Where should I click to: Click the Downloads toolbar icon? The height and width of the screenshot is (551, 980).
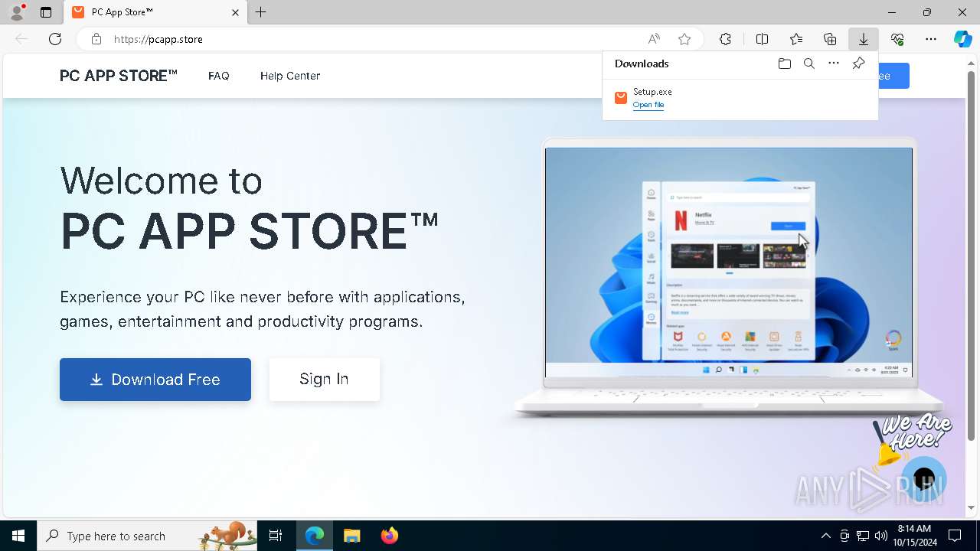click(x=864, y=39)
